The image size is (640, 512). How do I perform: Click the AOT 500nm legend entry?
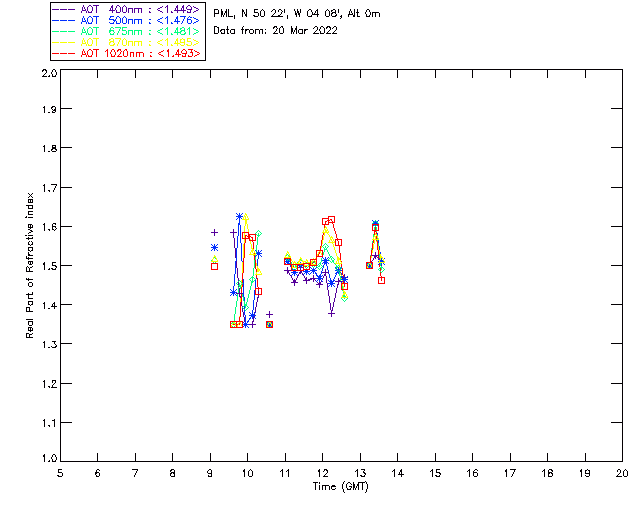(x=126, y=20)
